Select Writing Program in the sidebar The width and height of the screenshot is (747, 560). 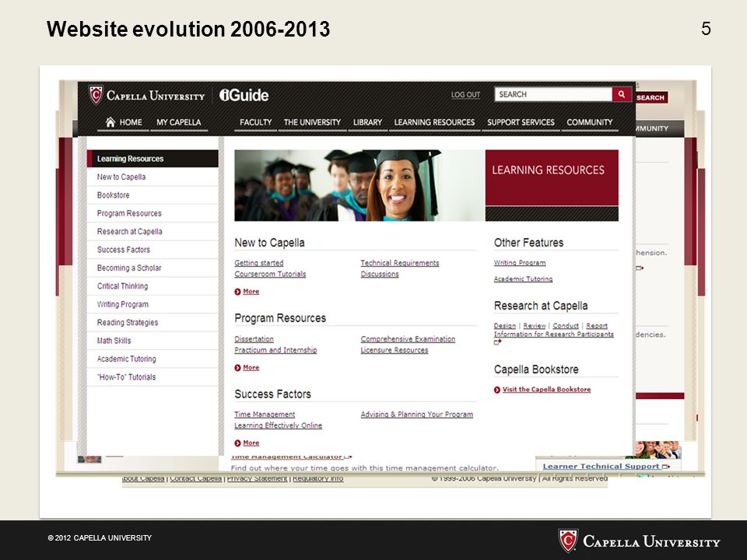pos(153,304)
